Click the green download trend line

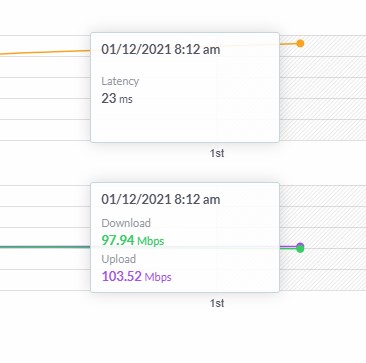[x=45, y=247]
